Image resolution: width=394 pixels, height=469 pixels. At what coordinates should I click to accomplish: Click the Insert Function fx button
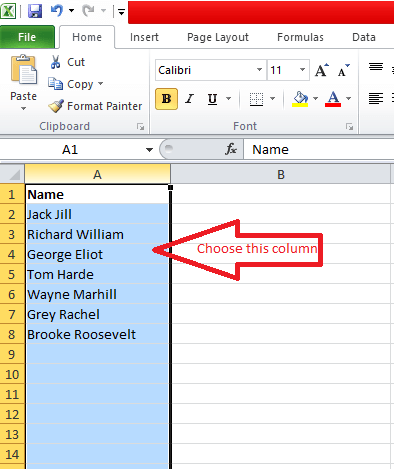(x=231, y=149)
